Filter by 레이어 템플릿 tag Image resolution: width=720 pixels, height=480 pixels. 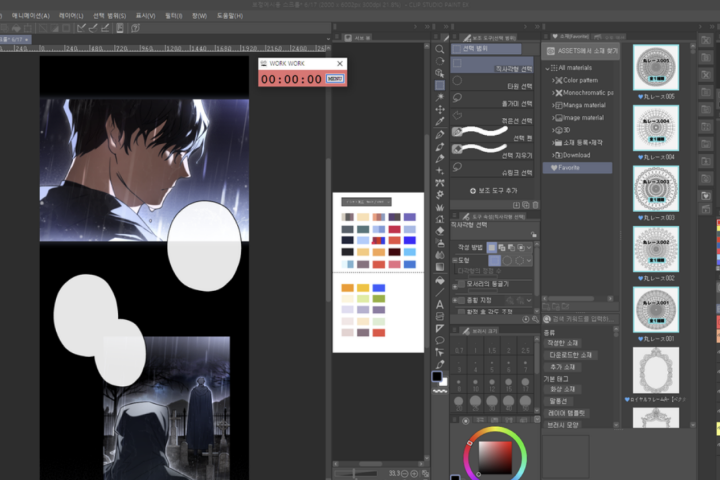click(x=566, y=413)
